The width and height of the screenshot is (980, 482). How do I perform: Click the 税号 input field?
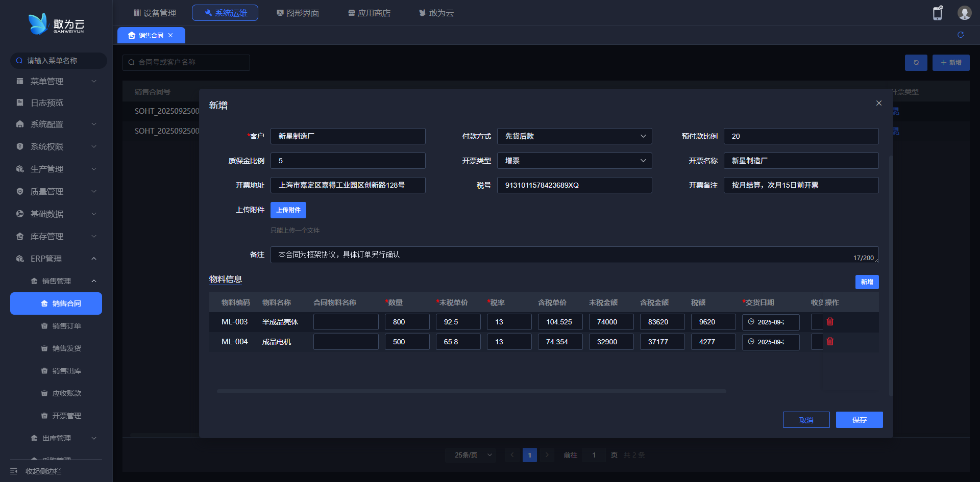pyautogui.click(x=574, y=185)
